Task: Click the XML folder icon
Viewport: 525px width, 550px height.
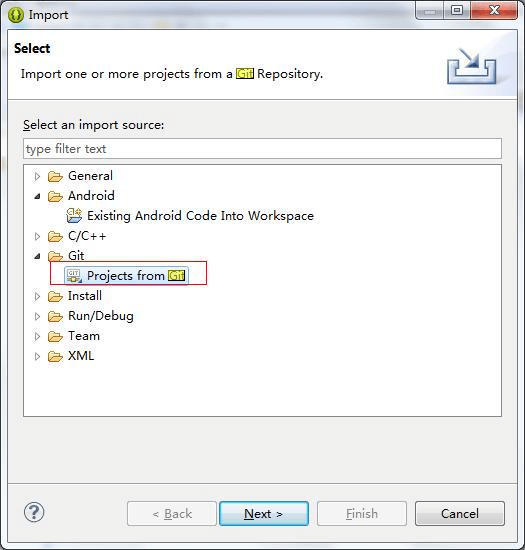Action: pyautogui.click(x=55, y=356)
